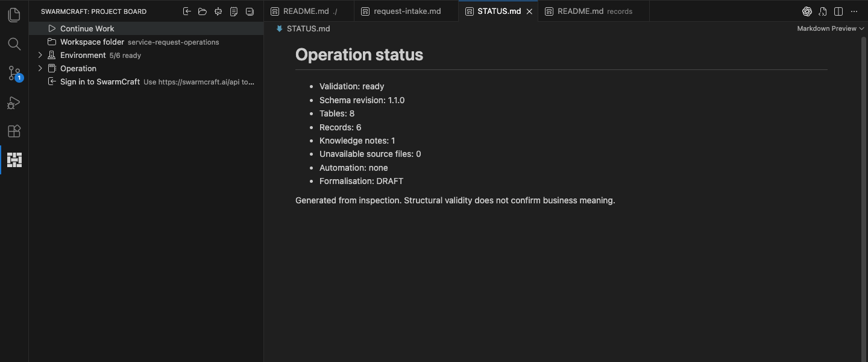Image resolution: width=868 pixels, height=362 pixels.
Task: Select the Environment 5/6 ready row
Action: click(146, 55)
